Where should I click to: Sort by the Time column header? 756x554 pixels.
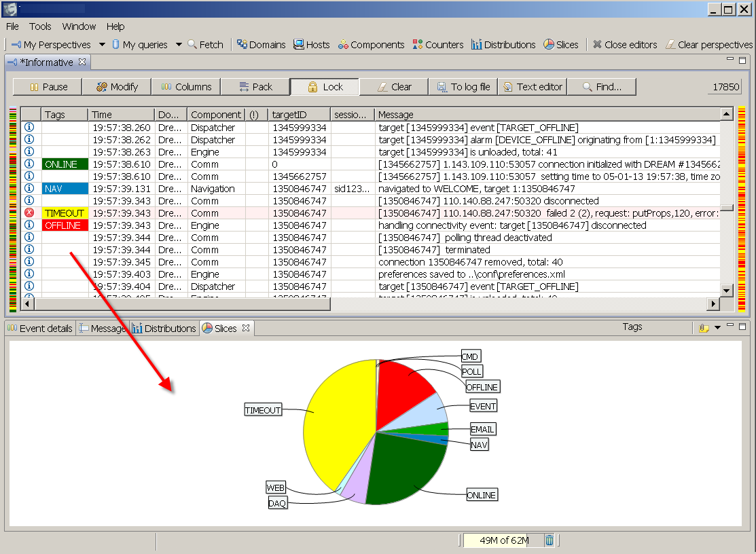121,115
